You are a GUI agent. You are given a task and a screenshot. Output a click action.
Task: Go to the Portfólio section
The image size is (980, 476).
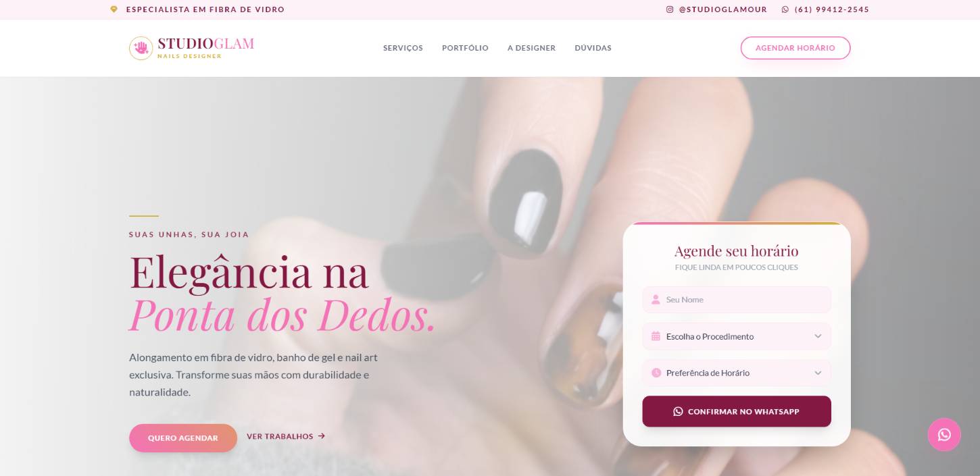click(x=465, y=48)
